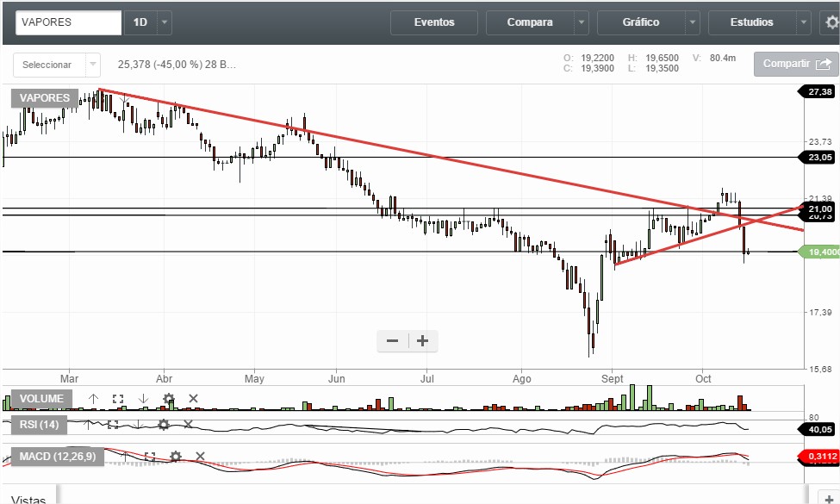Move the RSI (14) panel down
Image resolution: width=840 pixels, height=504 pixels.
click(x=138, y=425)
